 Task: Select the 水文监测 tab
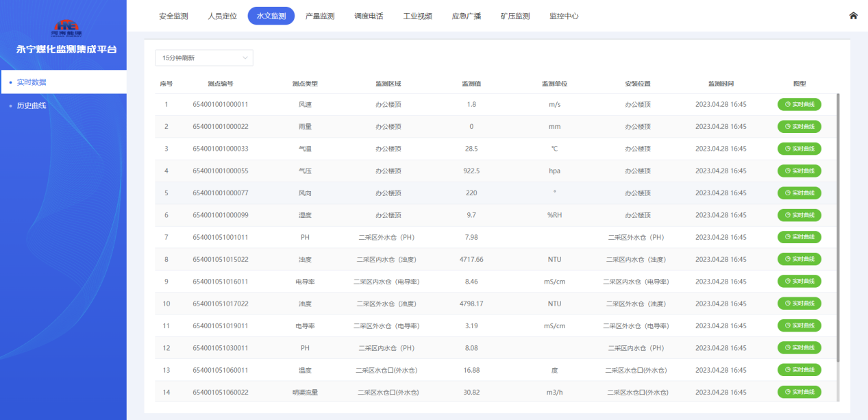(271, 16)
